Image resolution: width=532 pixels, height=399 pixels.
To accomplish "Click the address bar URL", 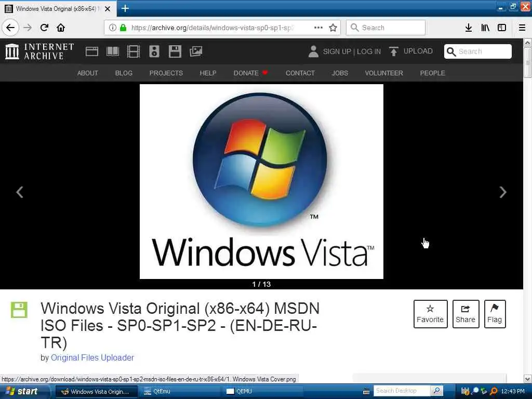I will 212,28.
